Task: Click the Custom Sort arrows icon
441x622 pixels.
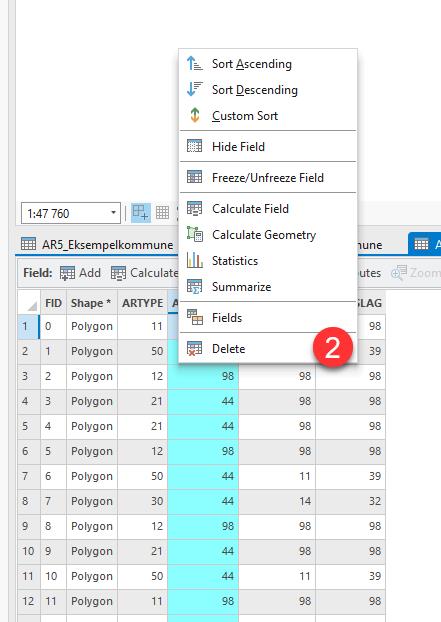Action: click(x=194, y=115)
